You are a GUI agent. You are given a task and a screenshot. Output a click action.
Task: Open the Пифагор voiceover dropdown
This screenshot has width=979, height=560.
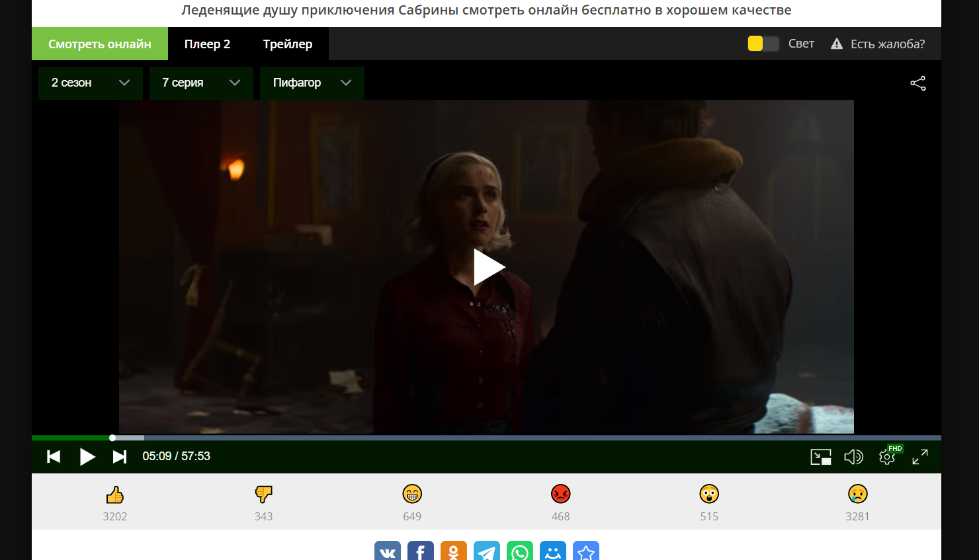(312, 83)
